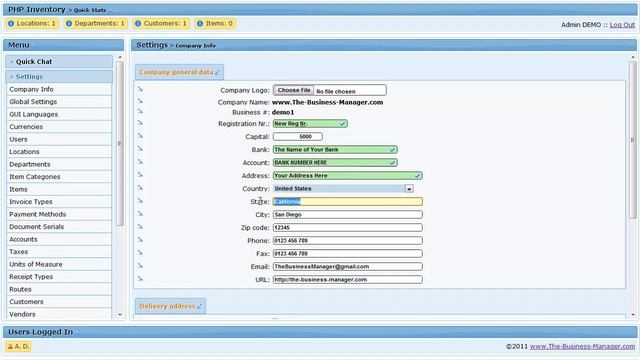Open Invoice Types menu item

pyautogui.click(x=59, y=202)
